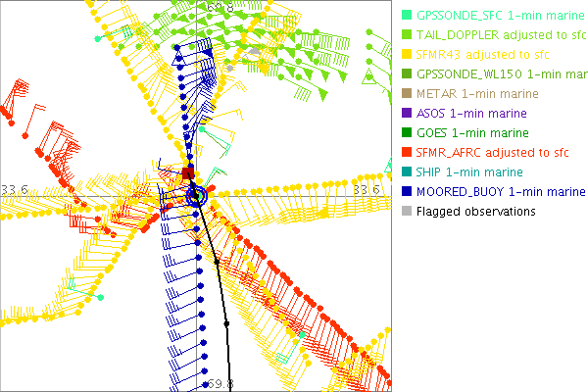Click the gray Flagged observations swatch
Image resolution: width=588 pixels, height=392 pixels.
click(x=406, y=212)
